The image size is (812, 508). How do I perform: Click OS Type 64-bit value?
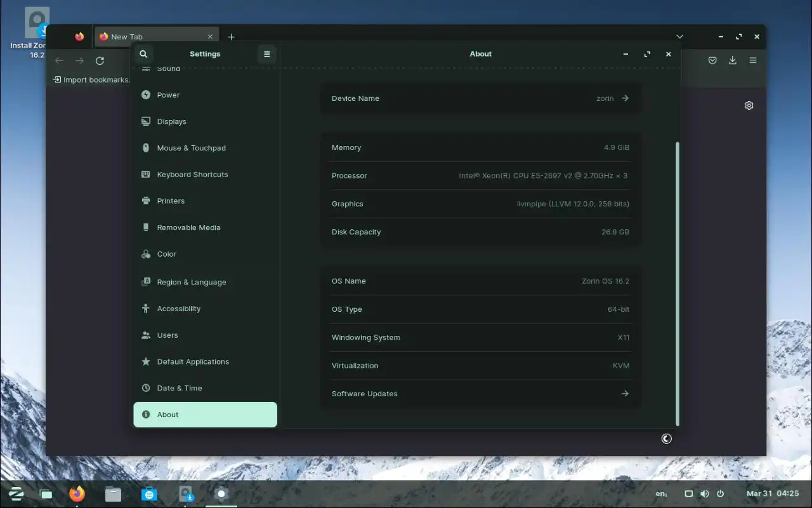(x=619, y=309)
